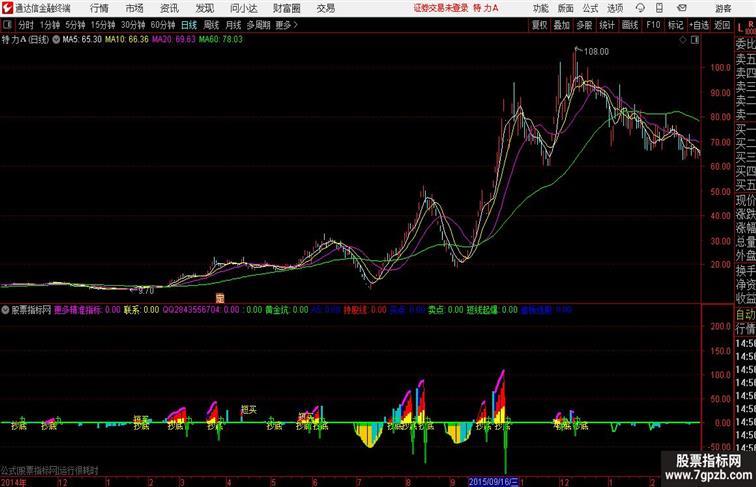
Task: Click the 标记 mark button
Action: pos(675,25)
